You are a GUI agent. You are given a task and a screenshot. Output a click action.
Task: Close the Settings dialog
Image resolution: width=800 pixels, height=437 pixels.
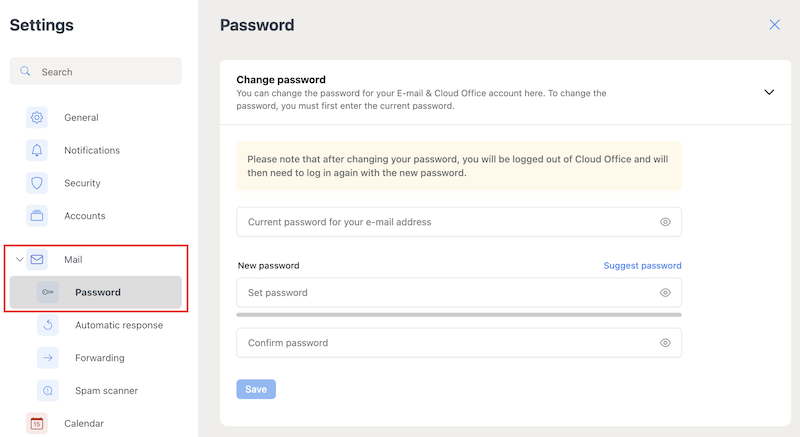tap(774, 24)
